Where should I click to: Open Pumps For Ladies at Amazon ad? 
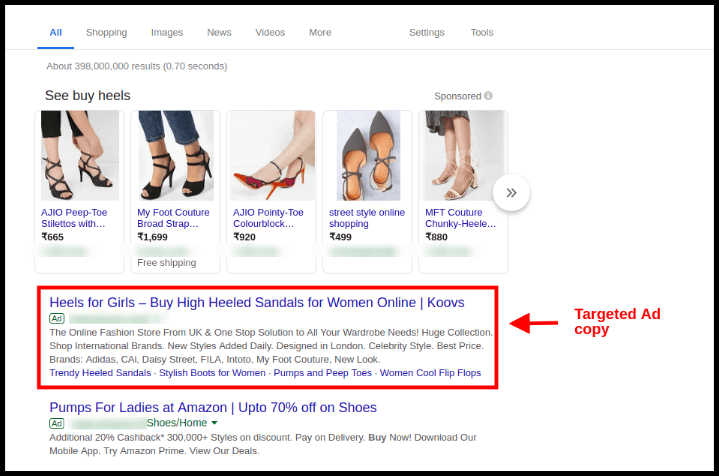click(x=213, y=408)
